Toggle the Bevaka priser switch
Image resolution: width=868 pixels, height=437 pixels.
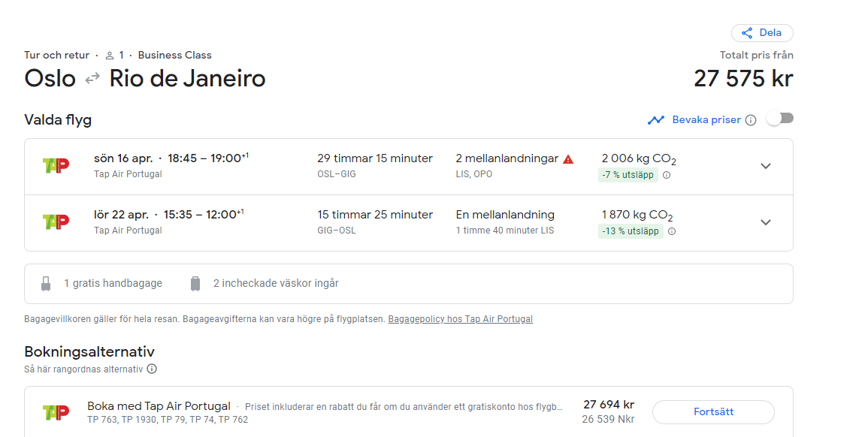point(780,119)
